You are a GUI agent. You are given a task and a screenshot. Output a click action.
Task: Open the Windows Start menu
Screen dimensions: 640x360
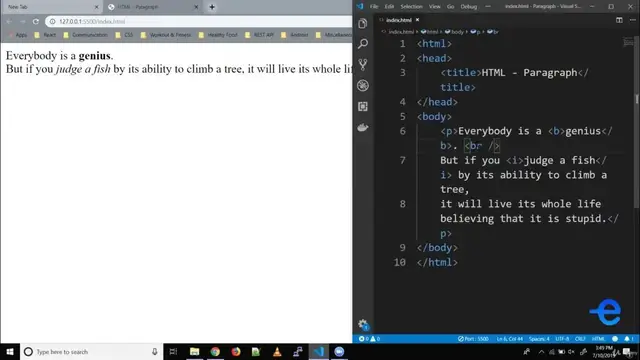coord(10,351)
